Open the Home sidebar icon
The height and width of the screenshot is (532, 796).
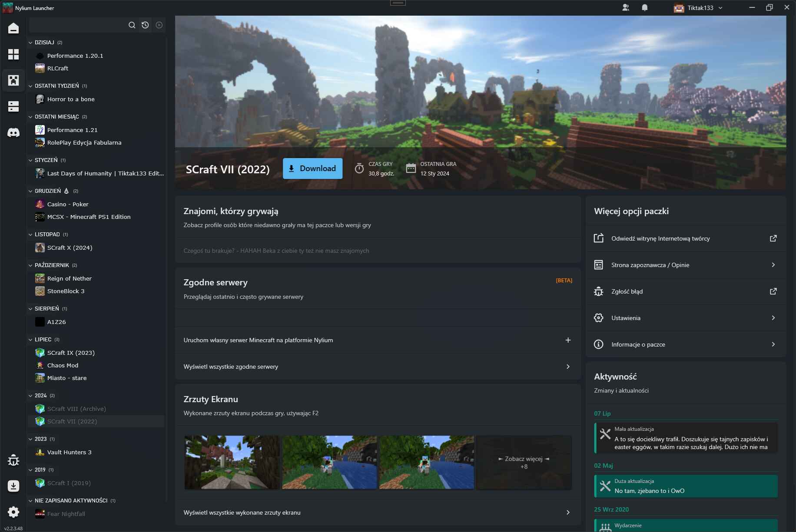[13, 28]
